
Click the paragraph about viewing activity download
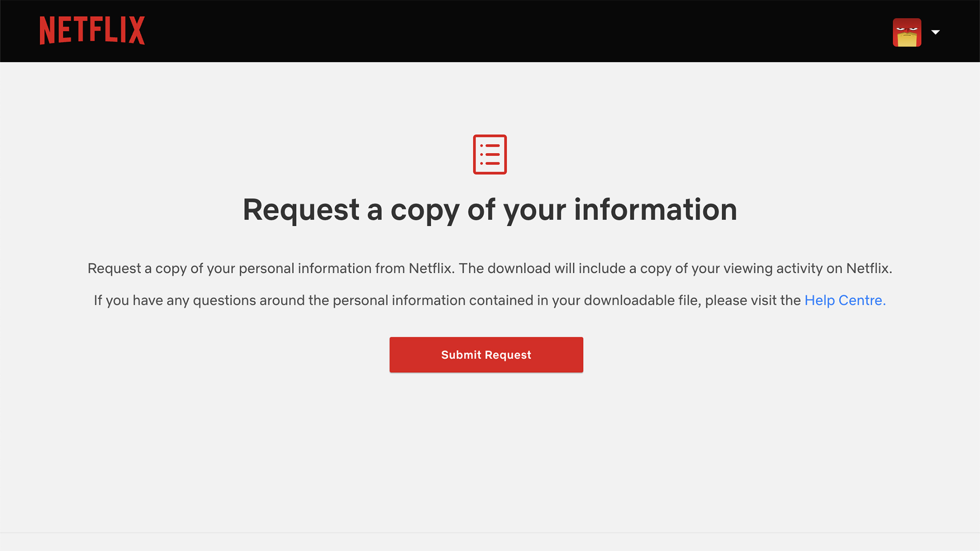(490, 268)
